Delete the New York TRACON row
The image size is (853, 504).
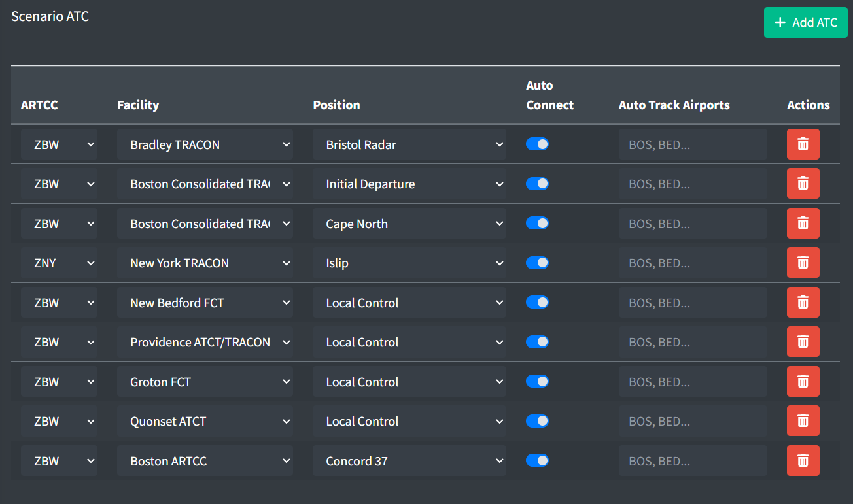803,263
